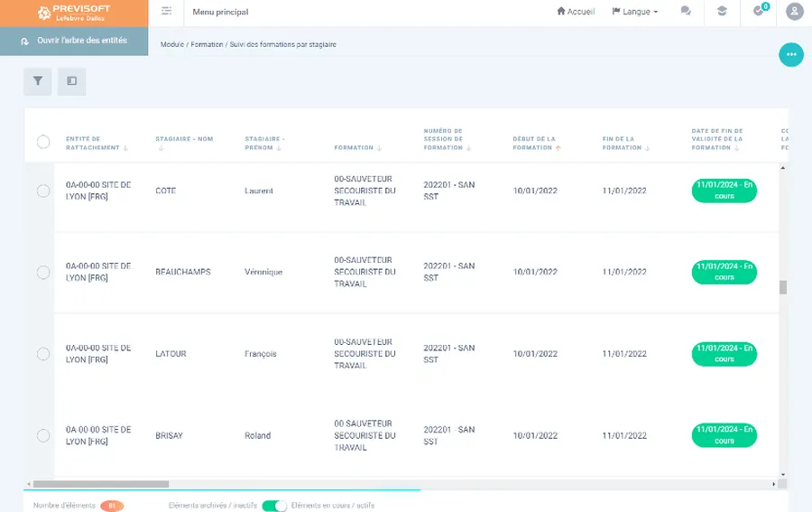Click vertical scrollbar up arrow
The height and width of the screenshot is (512, 812).
783,168
